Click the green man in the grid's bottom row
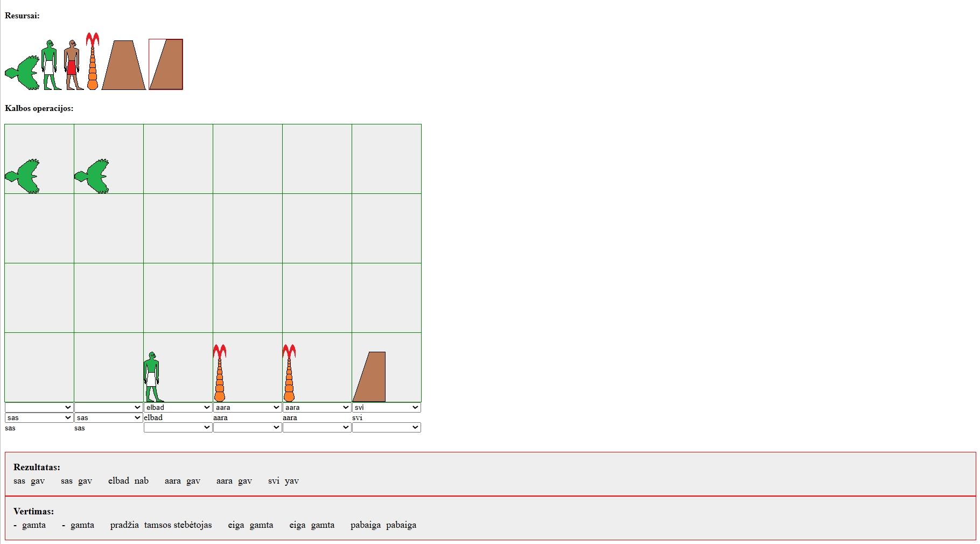Viewport: 980px width, 544px height. tap(153, 377)
